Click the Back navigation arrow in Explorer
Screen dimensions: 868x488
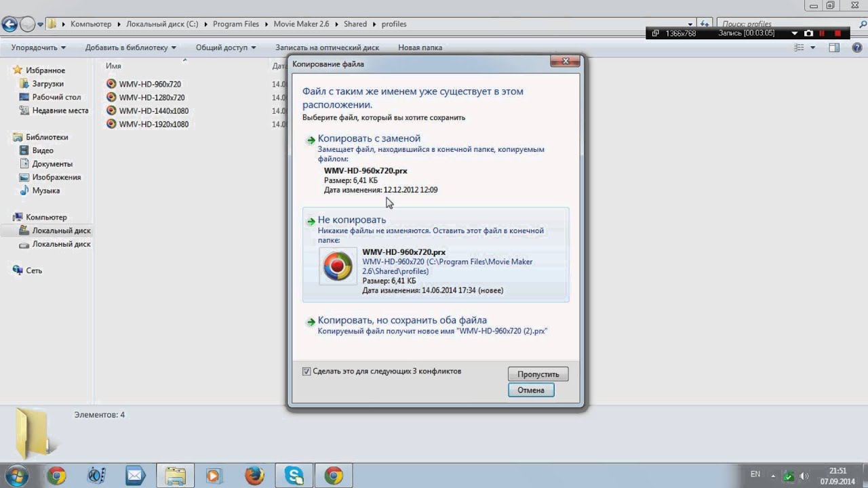9,24
